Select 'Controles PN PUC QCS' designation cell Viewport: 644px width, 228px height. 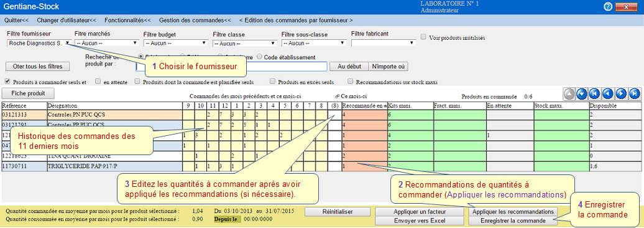(x=114, y=114)
